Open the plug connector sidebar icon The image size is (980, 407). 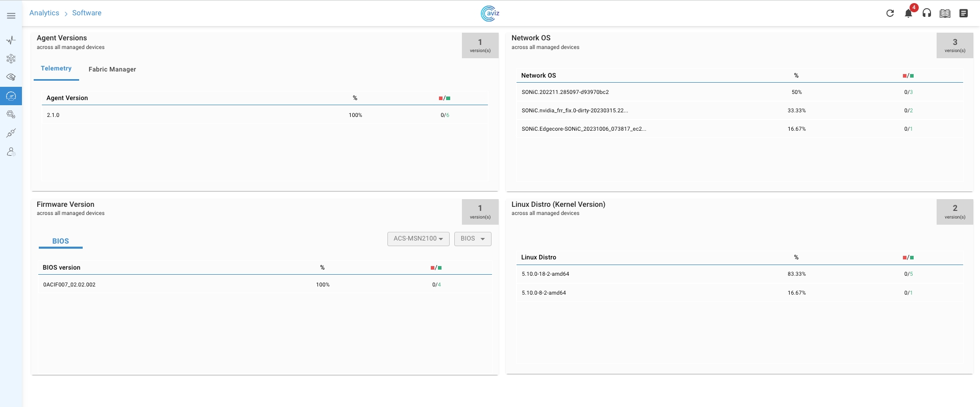[11, 133]
